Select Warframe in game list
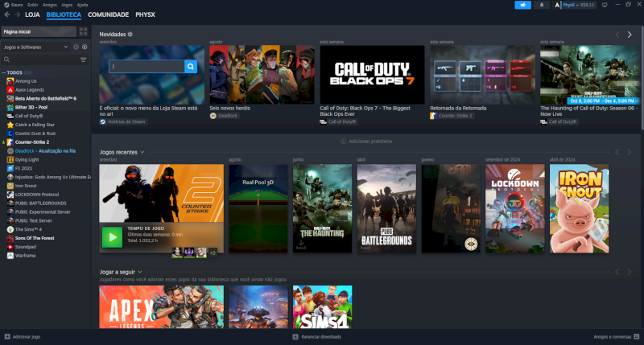The height and width of the screenshot is (345, 644). pyautogui.click(x=25, y=256)
